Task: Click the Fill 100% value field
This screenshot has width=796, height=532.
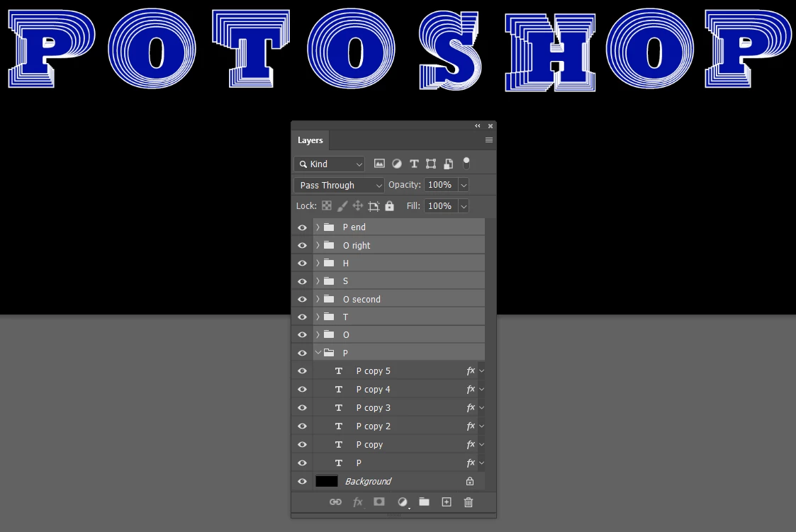Action: (441, 206)
